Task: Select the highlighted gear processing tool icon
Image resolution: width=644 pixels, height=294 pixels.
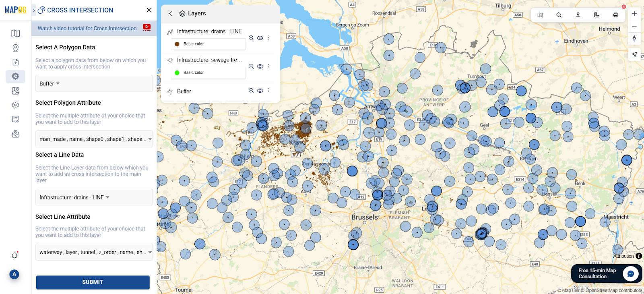Action: [x=16, y=77]
